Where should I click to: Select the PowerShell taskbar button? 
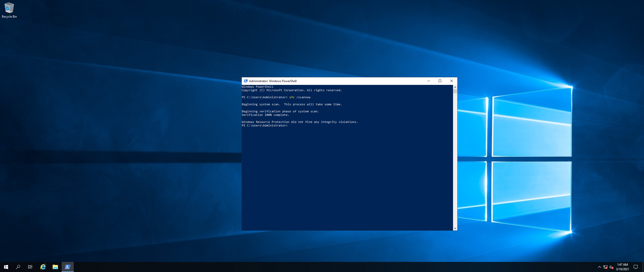point(68,267)
